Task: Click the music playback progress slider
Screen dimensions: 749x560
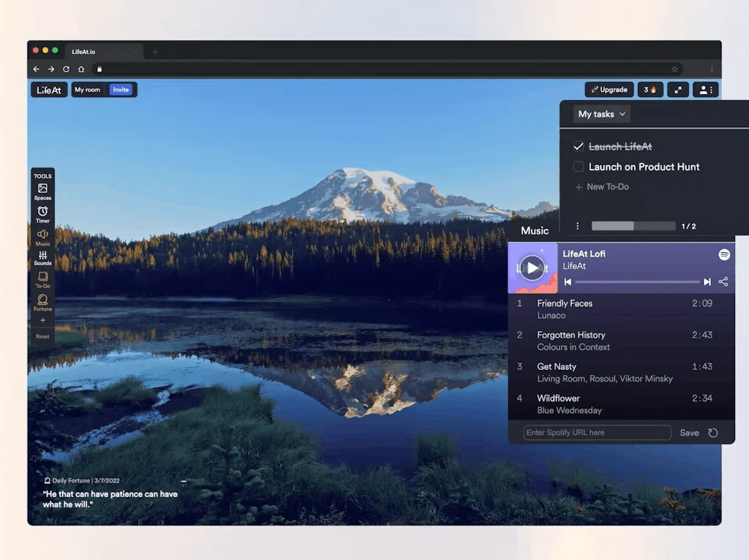Action: [x=636, y=281]
